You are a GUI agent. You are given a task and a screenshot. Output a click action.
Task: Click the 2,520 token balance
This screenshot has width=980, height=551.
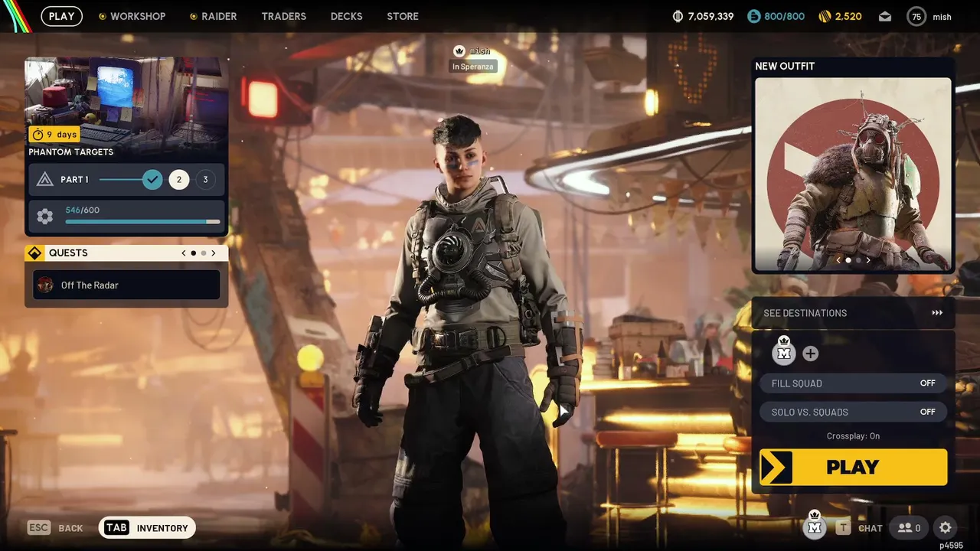pyautogui.click(x=848, y=16)
